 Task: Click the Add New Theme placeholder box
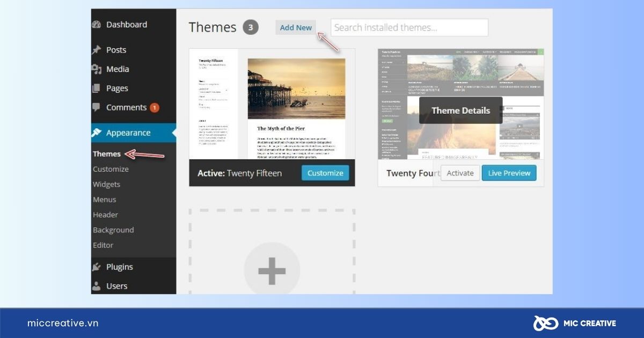click(x=272, y=252)
